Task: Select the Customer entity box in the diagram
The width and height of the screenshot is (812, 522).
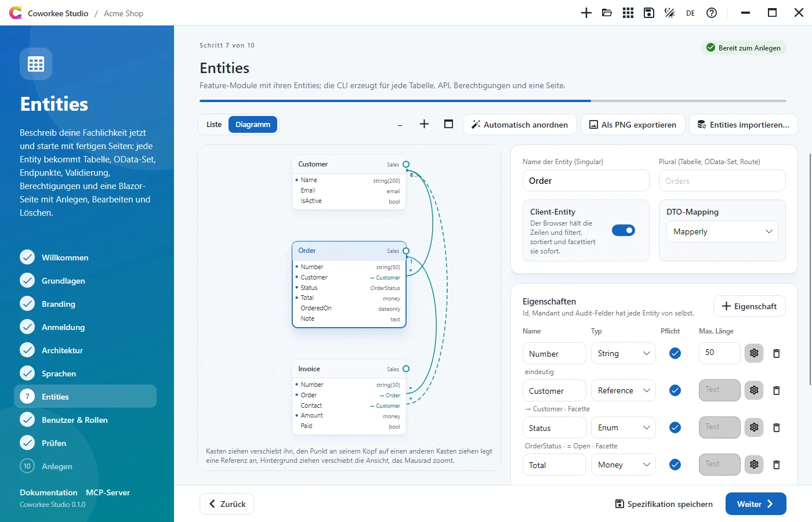Action: pos(349,182)
